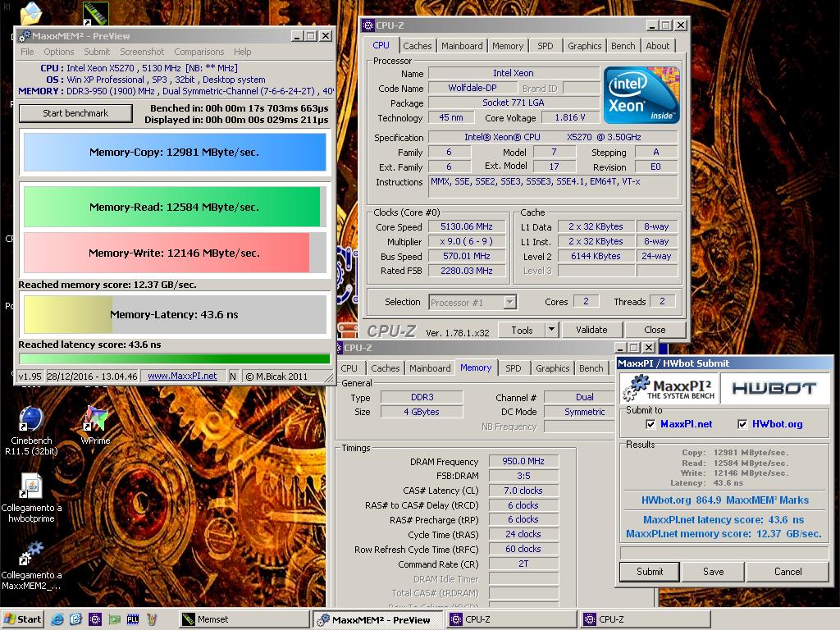The image size is (840, 630).
Task: Click the green memory chip quick launch icon
Action: tap(114, 619)
